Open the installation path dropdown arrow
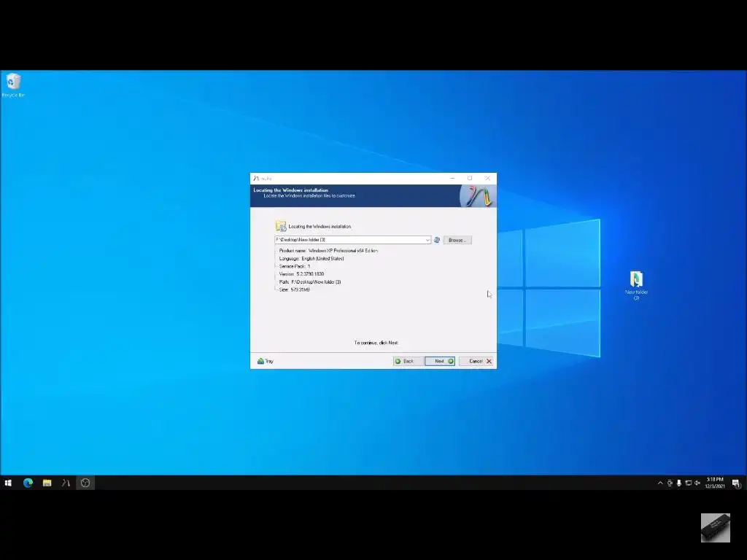747x560 pixels. coord(427,240)
